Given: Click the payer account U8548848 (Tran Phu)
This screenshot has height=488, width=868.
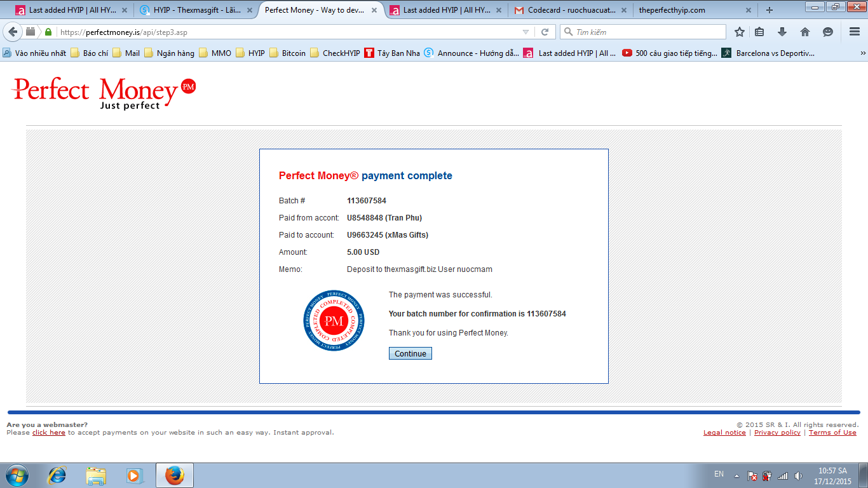Looking at the screenshot, I should tap(384, 218).
